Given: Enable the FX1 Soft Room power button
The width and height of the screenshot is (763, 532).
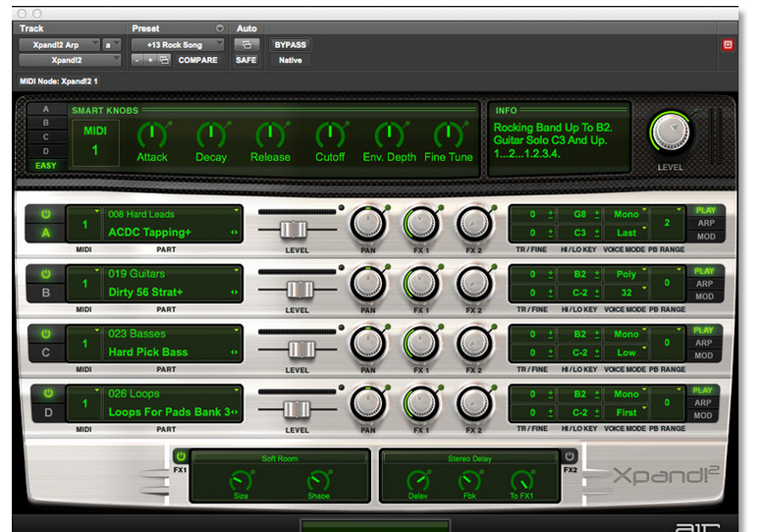Looking at the screenshot, I should pos(181,456).
